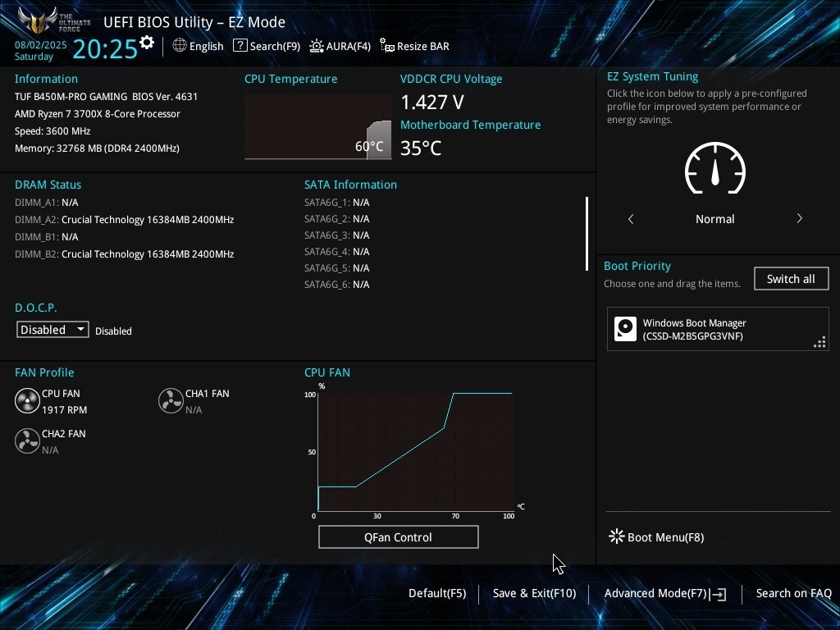Click the Speed: 3600 MHz line

[52, 131]
